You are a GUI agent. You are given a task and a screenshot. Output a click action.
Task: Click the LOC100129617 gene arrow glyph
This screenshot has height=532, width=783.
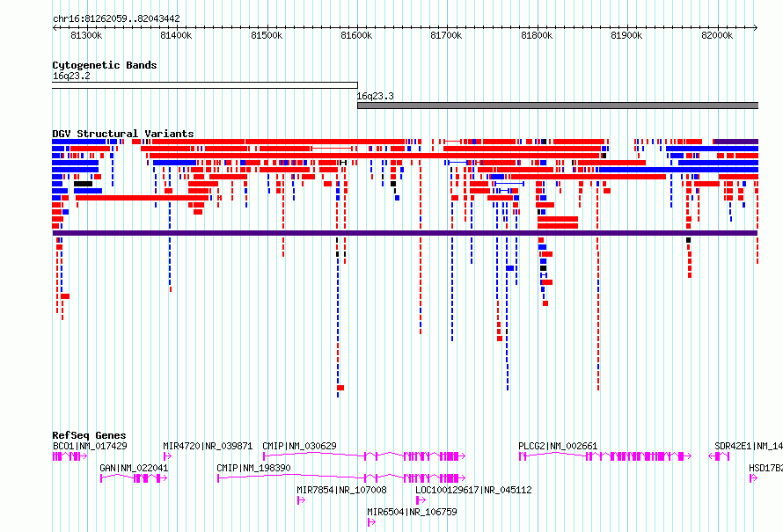[x=421, y=500]
